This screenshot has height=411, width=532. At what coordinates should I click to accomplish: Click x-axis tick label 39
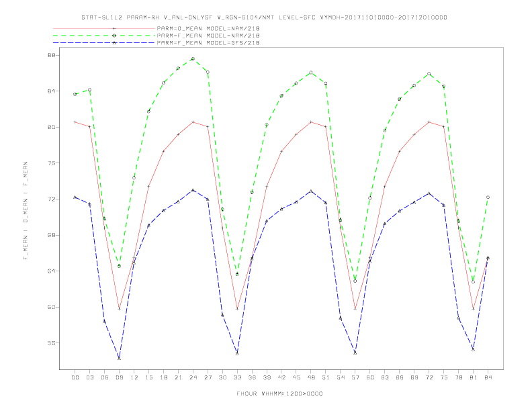coord(267,377)
